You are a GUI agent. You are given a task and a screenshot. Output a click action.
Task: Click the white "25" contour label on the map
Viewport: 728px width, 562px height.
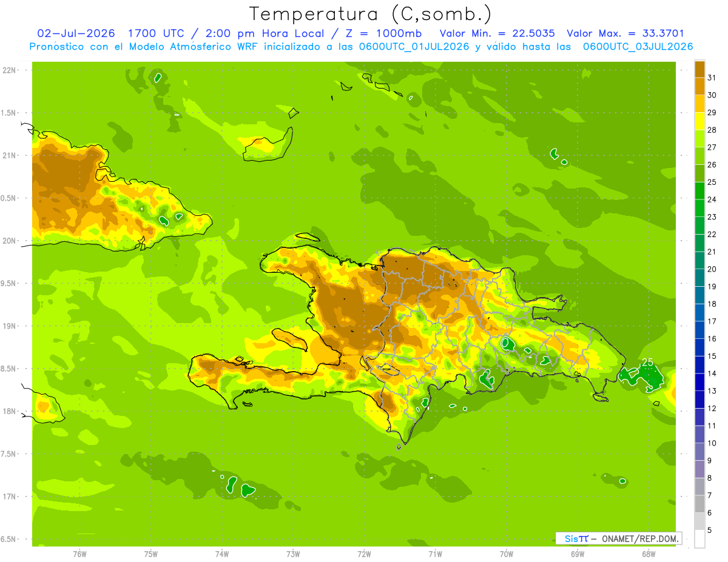pyautogui.click(x=648, y=362)
